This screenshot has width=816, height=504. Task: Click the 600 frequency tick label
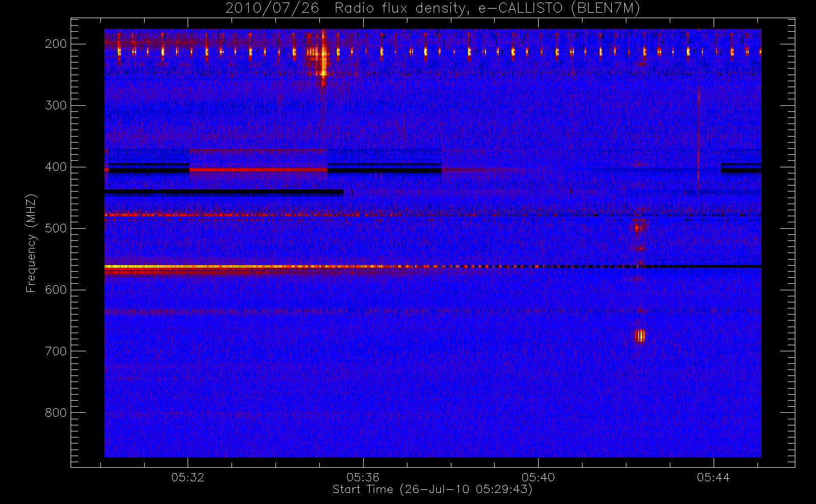[x=55, y=290]
